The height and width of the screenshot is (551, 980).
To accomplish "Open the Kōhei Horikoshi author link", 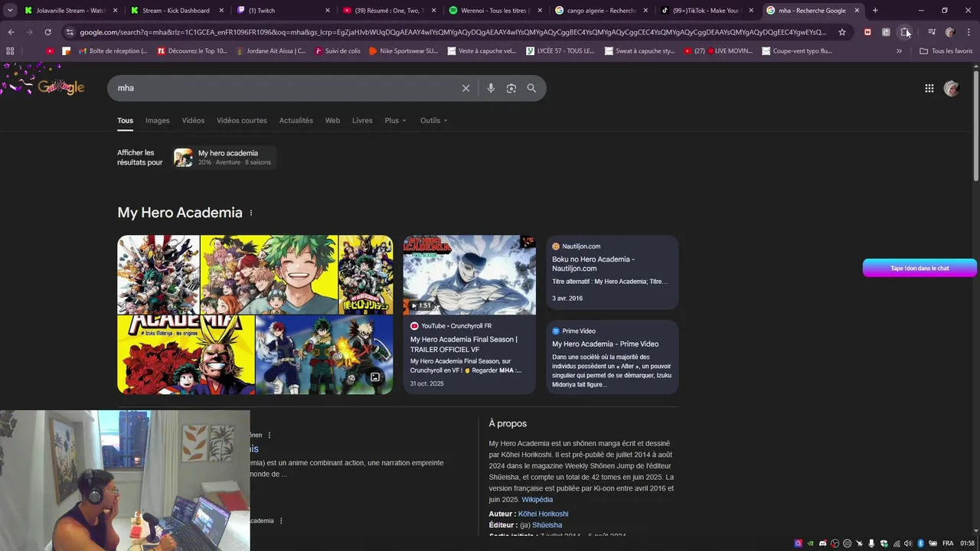I will coord(543,514).
